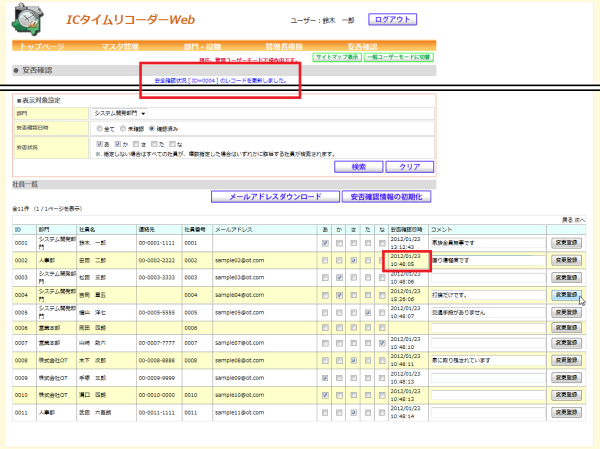Click the comment field in row 0005

pos(488,312)
